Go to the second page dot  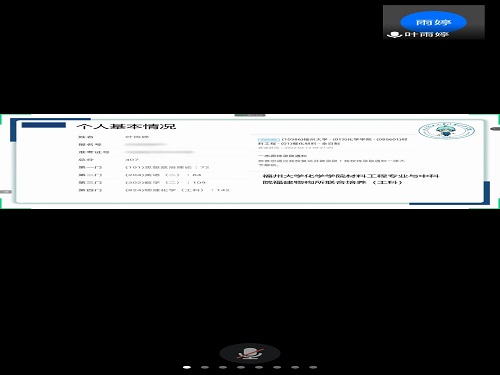pos(205,367)
